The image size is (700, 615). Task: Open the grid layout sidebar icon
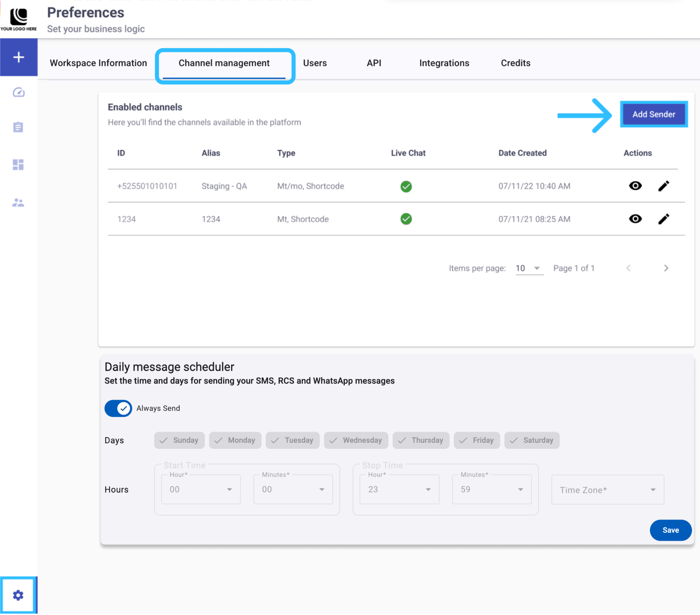(x=18, y=165)
